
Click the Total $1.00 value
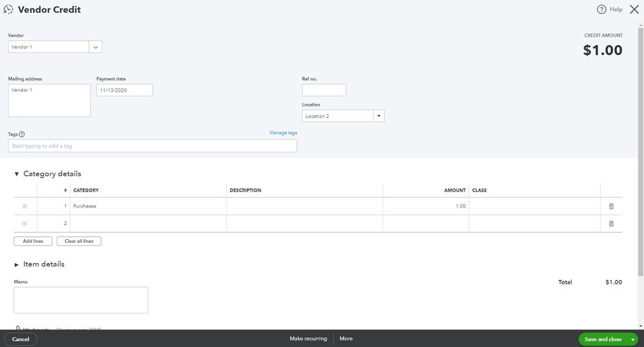click(614, 283)
